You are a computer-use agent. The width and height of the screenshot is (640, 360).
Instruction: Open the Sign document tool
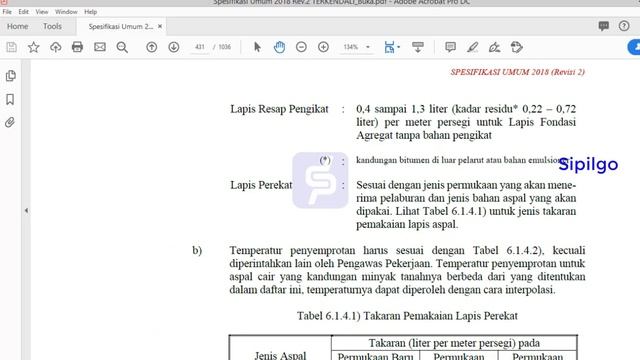pos(494,47)
